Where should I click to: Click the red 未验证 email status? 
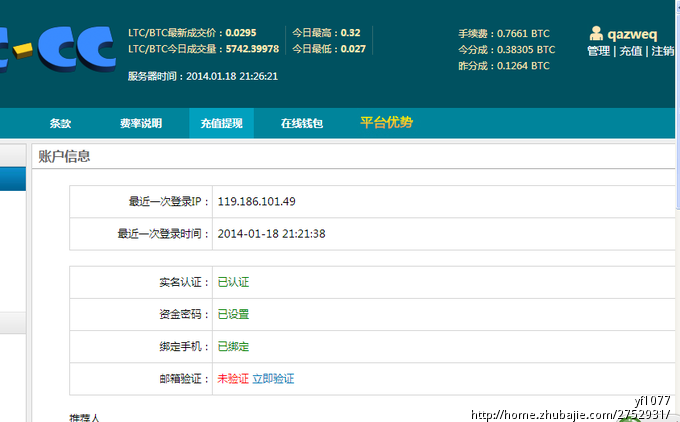[233, 379]
